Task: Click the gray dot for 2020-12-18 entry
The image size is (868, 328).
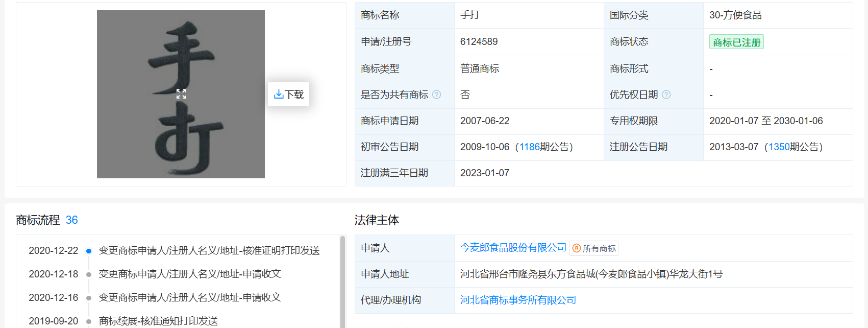Action: click(x=89, y=274)
